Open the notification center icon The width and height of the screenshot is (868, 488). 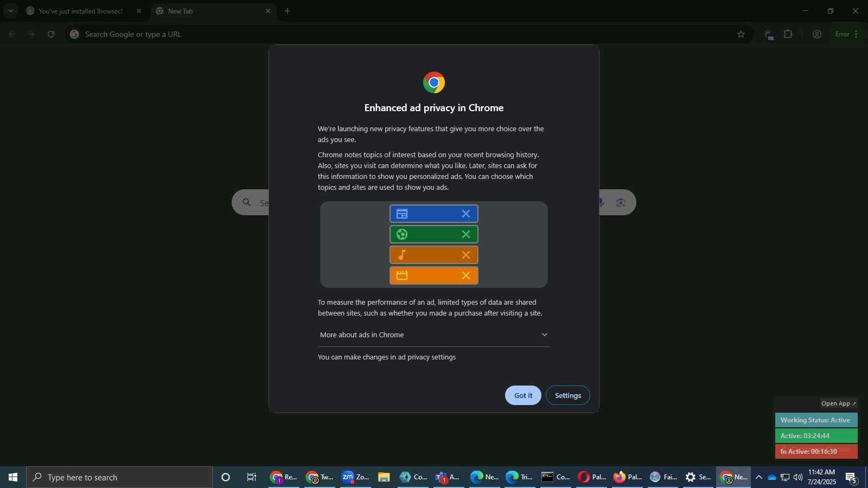click(851, 478)
